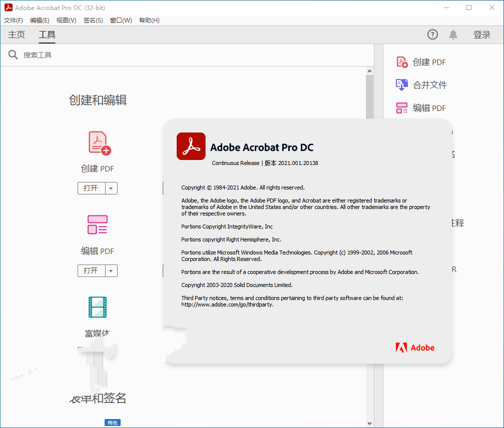504x428 pixels.
Task: Click 'Portions Copyright IntegrityWare, Inc' line
Action: click(227, 226)
